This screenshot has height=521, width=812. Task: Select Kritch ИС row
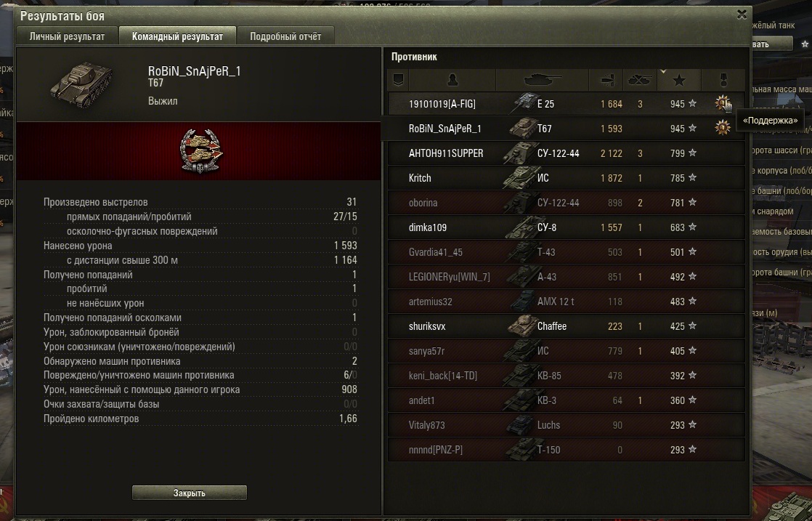click(x=566, y=177)
